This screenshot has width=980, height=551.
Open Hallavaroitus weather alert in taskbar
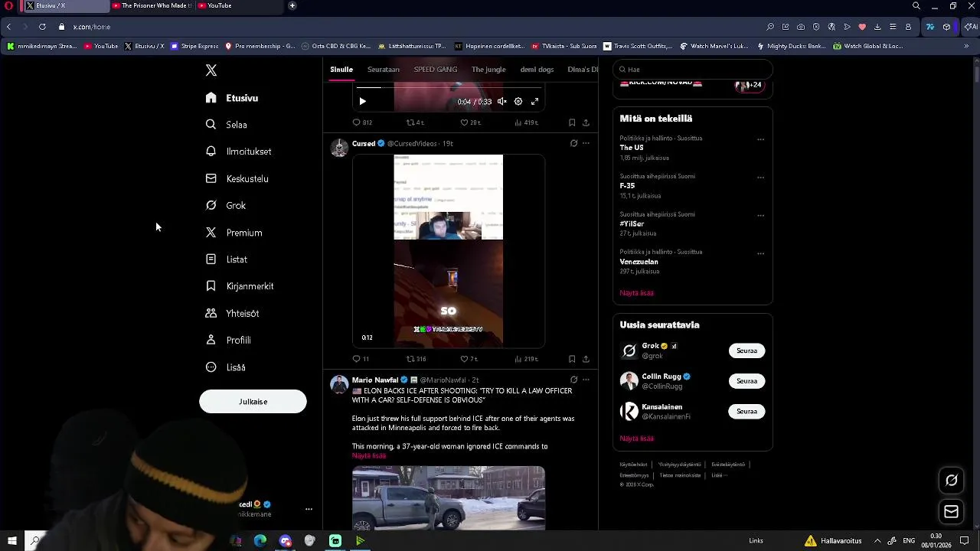[x=833, y=541]
